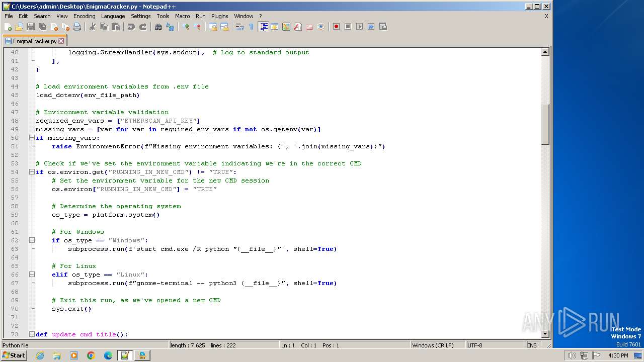Launch Google Chrome from the taskbar
Screen dimensions: 644x362
91,355
